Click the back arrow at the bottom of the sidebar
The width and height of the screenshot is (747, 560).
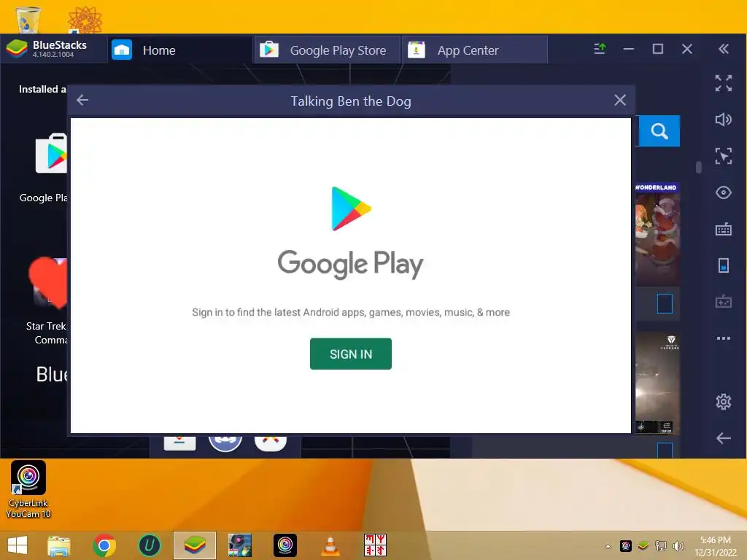723,438
